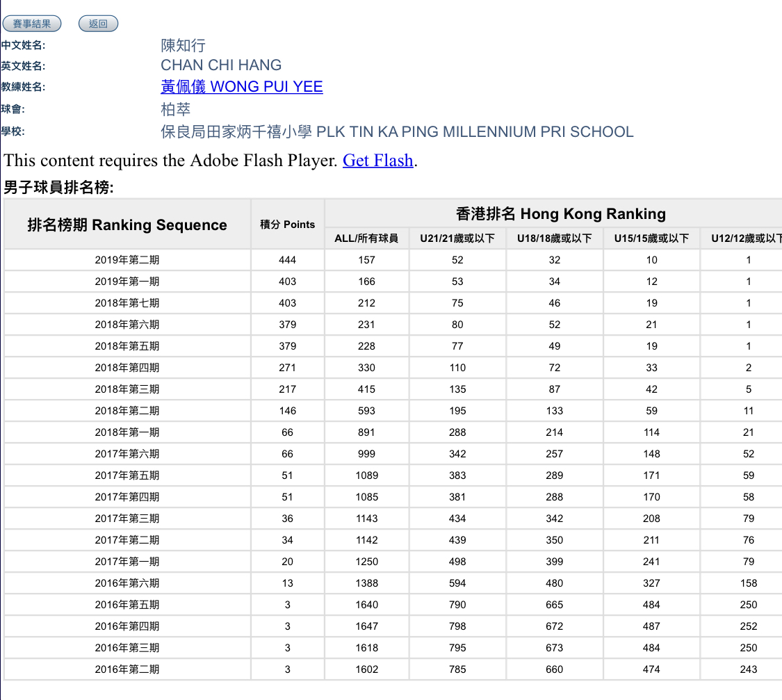Viewport: 782px width, 700px height.
Task: Select row label 2019年第二期
Action: [x=127, y=260]
